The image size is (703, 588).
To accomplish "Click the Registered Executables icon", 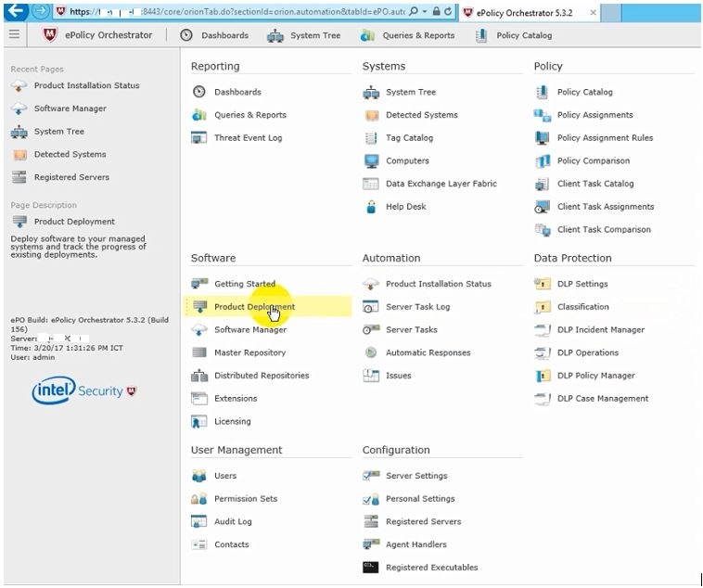I will [x=371, y=568].
